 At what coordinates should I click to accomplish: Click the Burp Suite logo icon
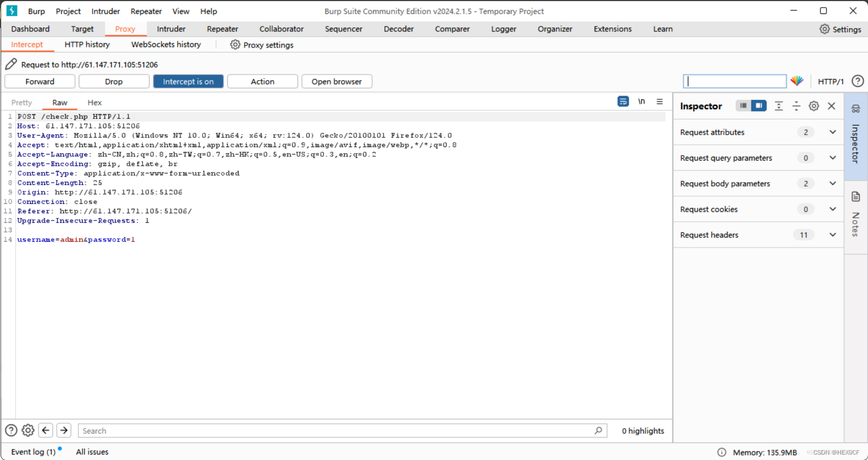point(12,11)
